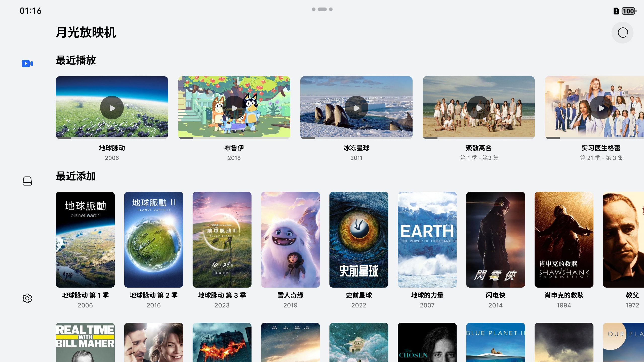The width and height of the screenshot is (644, 362).
Task: Play 实习医生格蕾 season 21 episode 3
Action: click(601, 108)
